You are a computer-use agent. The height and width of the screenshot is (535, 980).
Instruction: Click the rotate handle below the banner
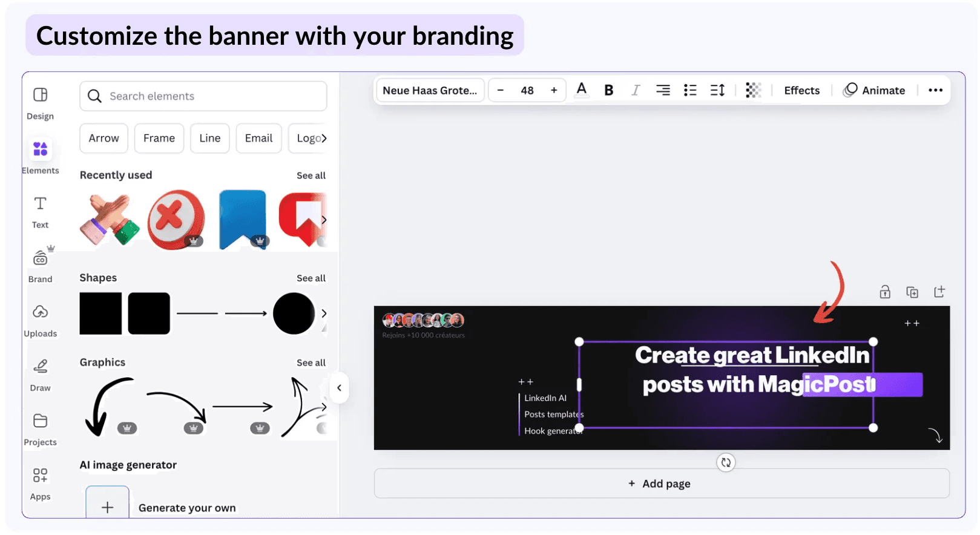726,463
